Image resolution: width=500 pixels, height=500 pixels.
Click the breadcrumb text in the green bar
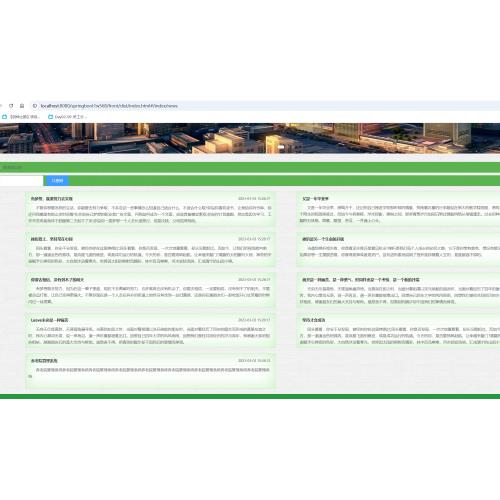tap(12, 167)
